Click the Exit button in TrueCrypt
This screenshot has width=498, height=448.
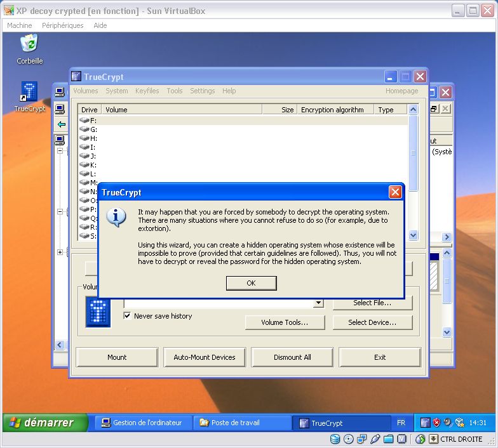point(380,357)
